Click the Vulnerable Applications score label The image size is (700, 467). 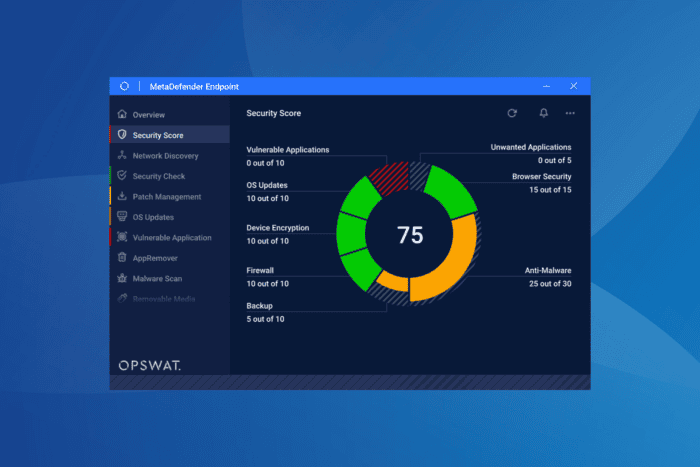(x=288, y=150)
